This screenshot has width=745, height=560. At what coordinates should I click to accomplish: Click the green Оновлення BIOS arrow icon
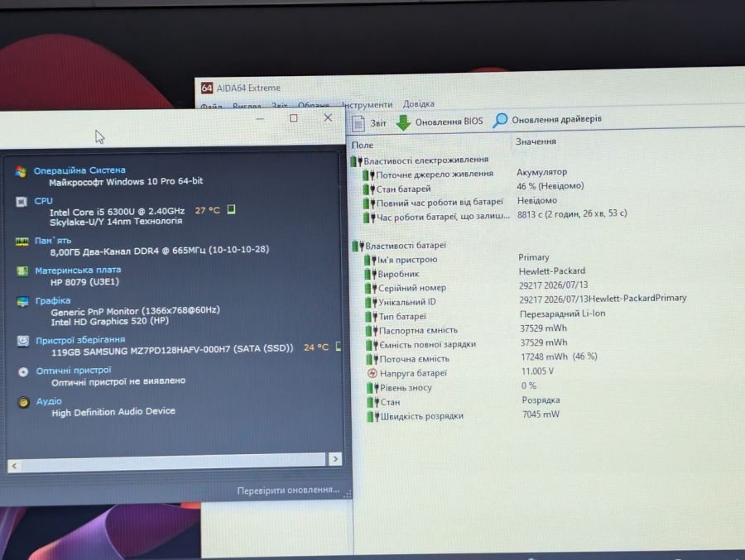tap(403, 122)
